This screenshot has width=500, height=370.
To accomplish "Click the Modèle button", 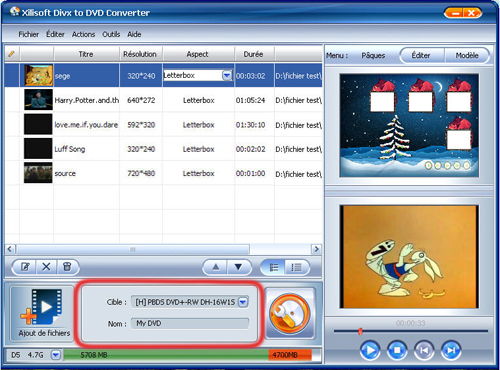I will coord(467,55).
